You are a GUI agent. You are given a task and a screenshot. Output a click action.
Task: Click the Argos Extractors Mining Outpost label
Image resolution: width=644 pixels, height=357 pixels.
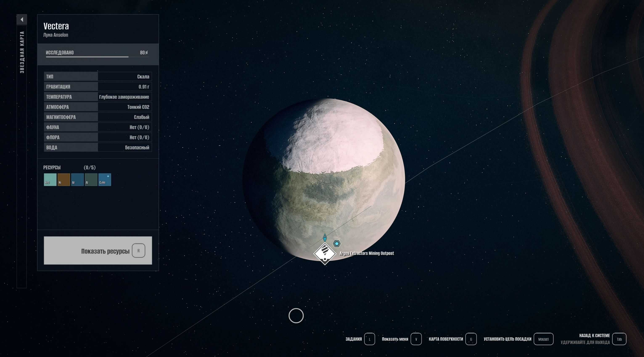(x=366, y=253)
